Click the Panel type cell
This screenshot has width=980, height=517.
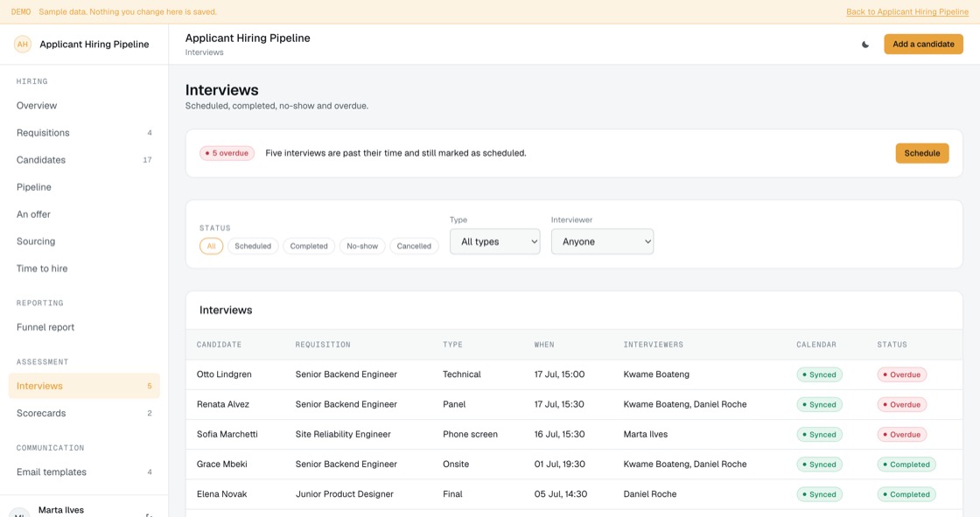[454, 404]
